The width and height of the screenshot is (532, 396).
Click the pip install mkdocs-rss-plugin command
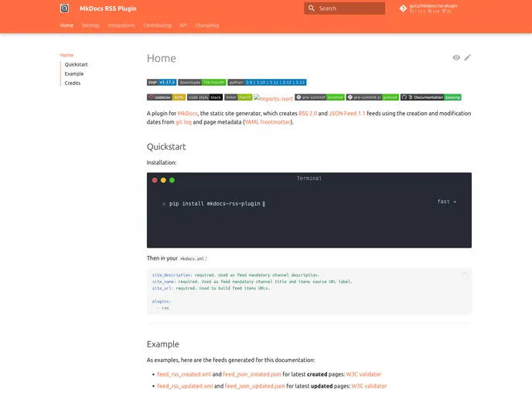click(x=214, y=203)
